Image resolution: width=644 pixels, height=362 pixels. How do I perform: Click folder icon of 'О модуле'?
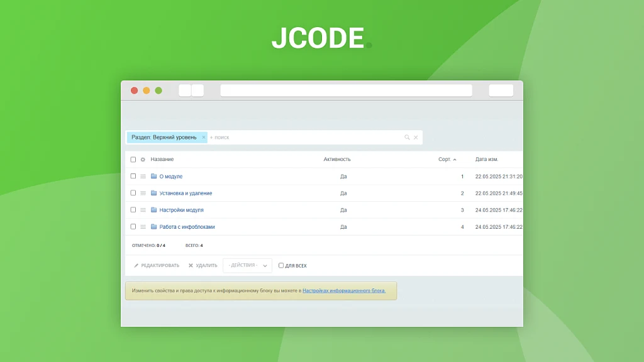click(x=153, y=176)
